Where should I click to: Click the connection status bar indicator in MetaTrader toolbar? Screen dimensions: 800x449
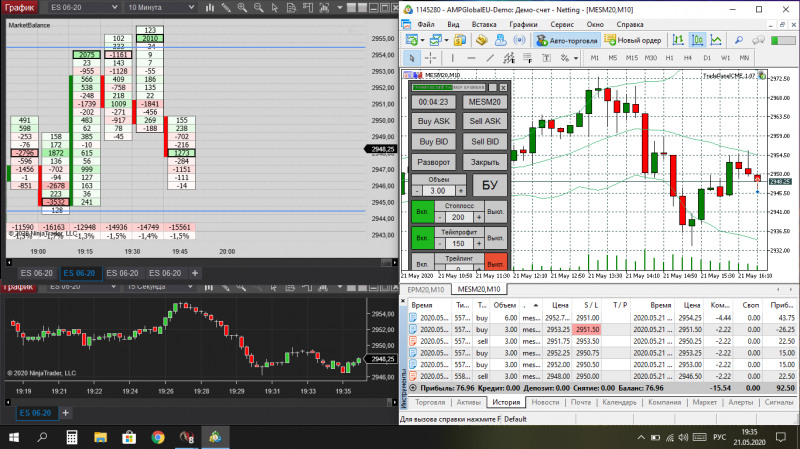click(x=782, y=40)
